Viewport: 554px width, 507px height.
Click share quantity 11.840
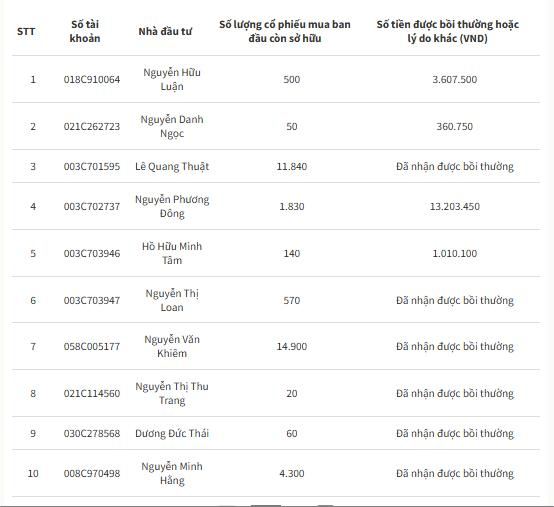[x=292, y=166]
